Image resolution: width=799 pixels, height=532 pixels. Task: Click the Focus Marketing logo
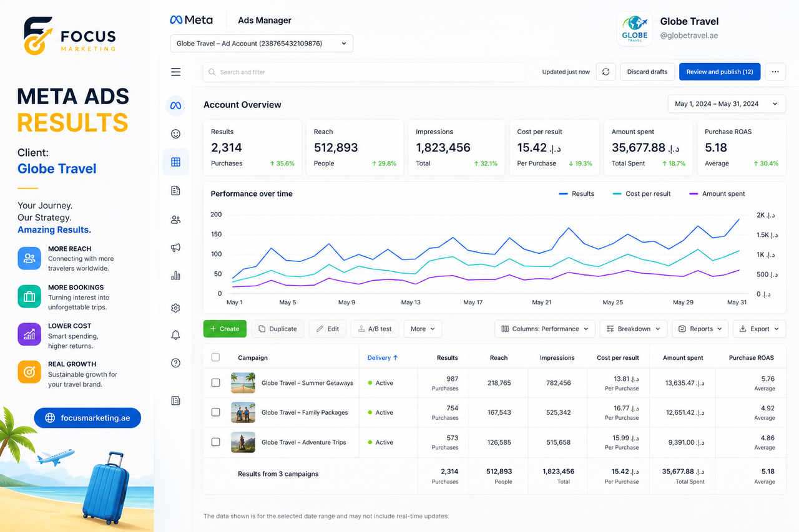69,36
